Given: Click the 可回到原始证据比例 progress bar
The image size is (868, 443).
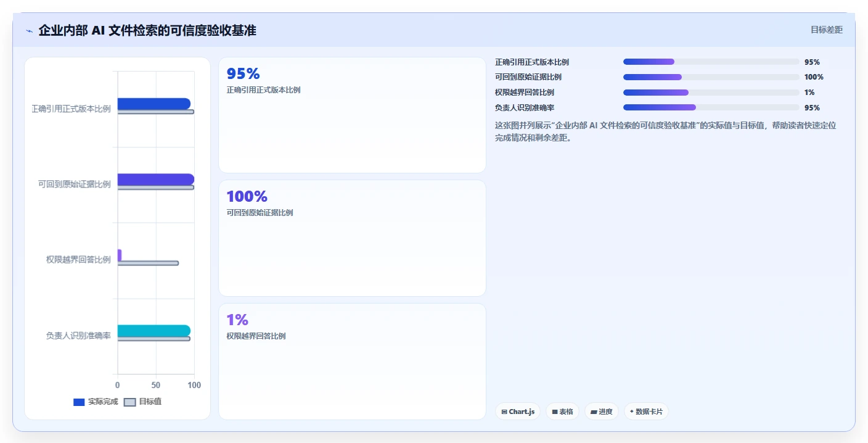Looking at the screenshot, I should click(711, 77).
